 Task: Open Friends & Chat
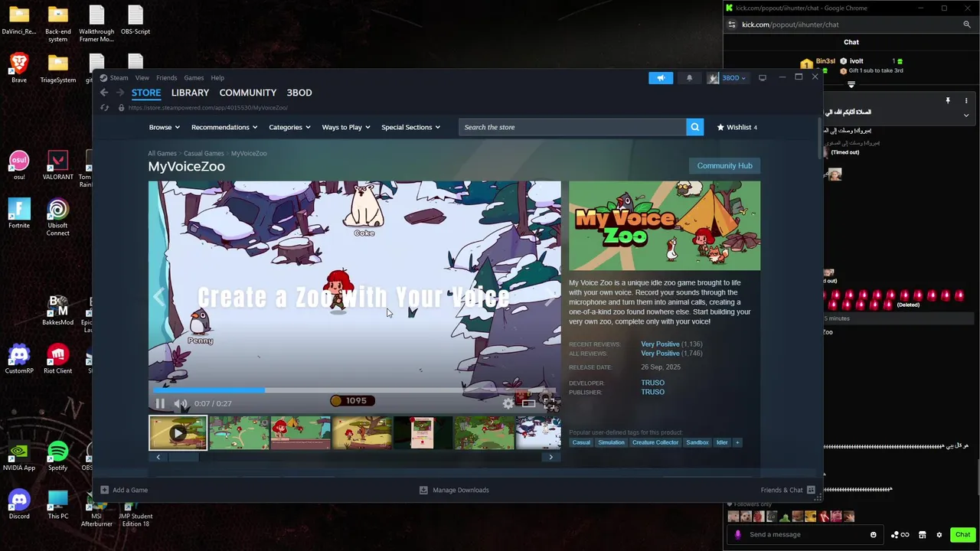[x=788, y=490]
